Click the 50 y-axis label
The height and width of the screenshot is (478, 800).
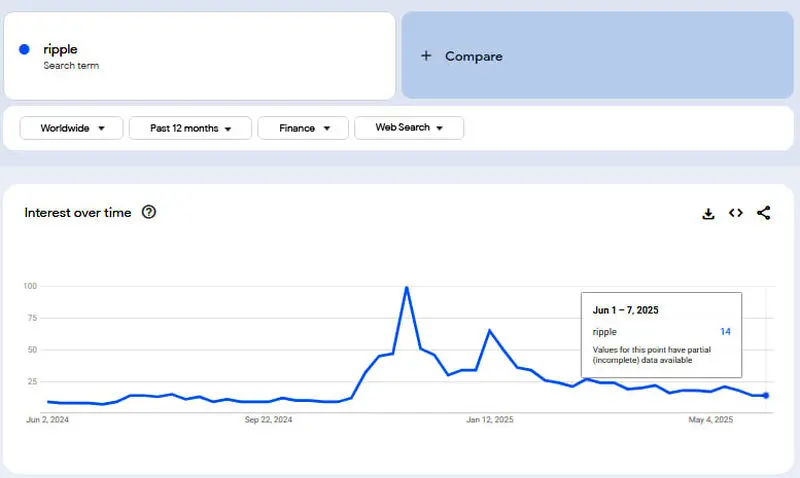tap(32, 349)
